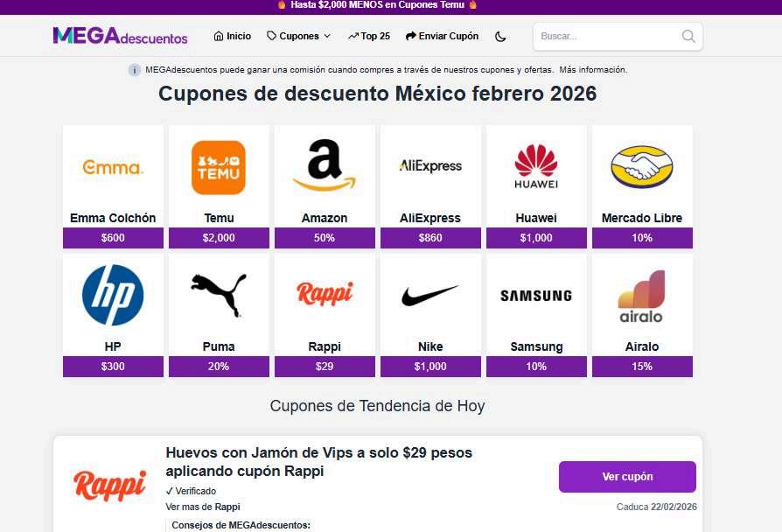This screenshot has height=532, width=782.
Task: Click the Amazon 50% badge
Action: 325,238
